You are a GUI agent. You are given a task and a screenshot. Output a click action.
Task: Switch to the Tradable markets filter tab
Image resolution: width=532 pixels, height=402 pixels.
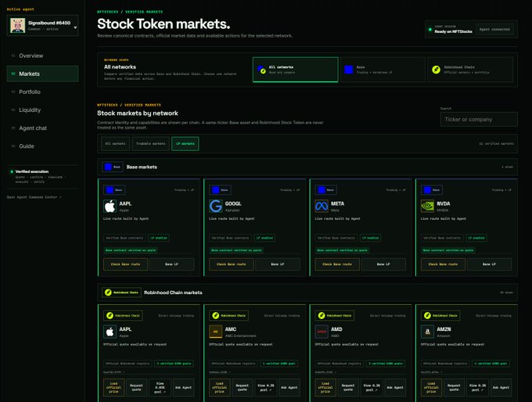(151, 144)
